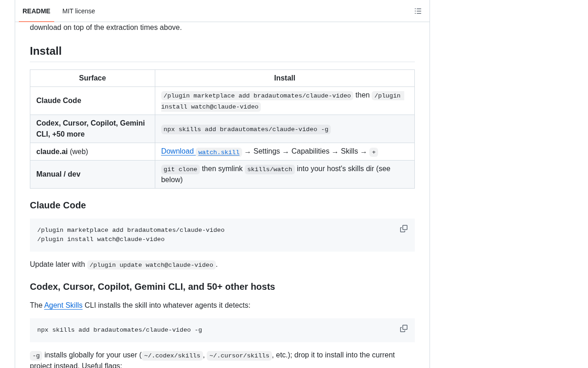
Task: Click the Claude Code subsection heading
Action: [x=58, y=205]
